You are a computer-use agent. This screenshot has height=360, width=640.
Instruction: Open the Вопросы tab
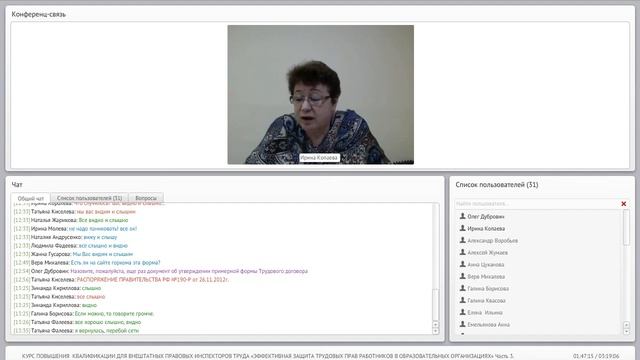pos(146,198)
